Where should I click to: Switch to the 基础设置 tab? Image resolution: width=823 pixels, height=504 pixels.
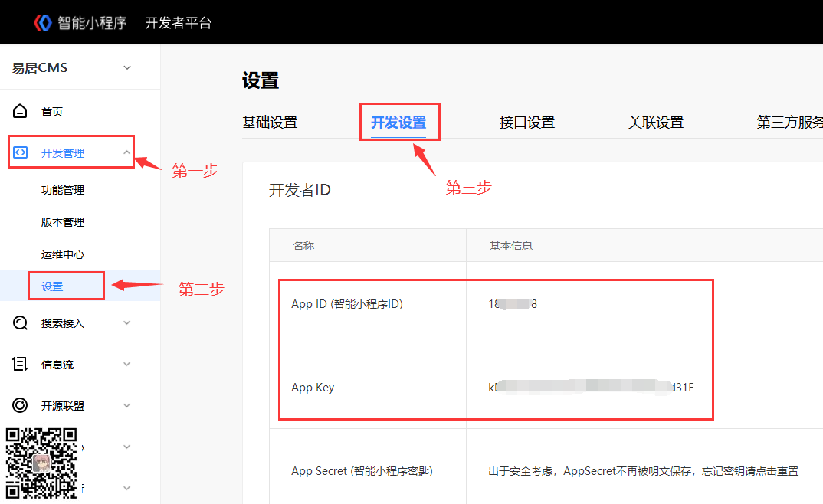coord(270,122)
